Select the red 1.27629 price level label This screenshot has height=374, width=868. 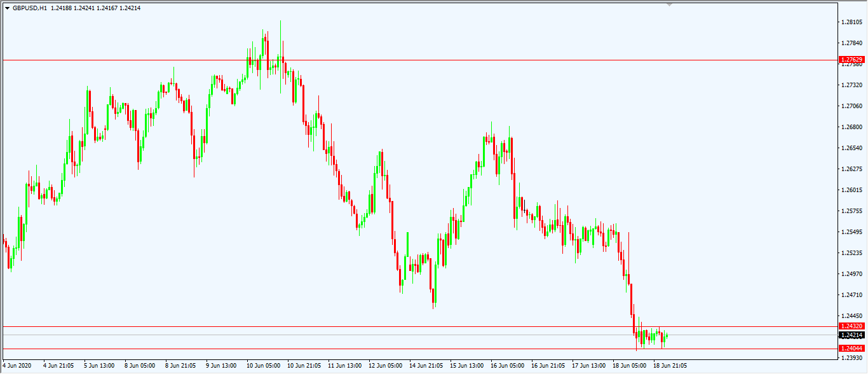tap(851, 60)
